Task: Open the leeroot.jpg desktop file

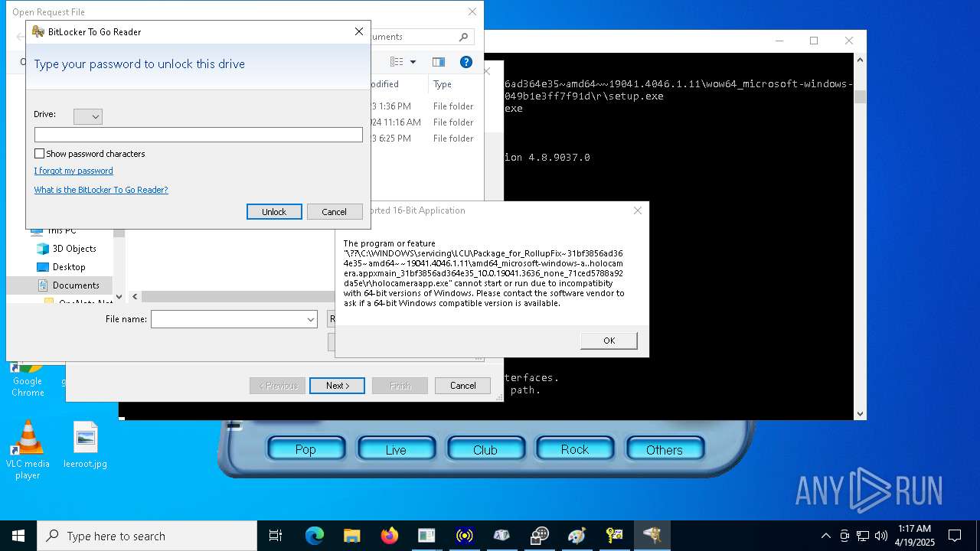Action: (x=85, y=445)
